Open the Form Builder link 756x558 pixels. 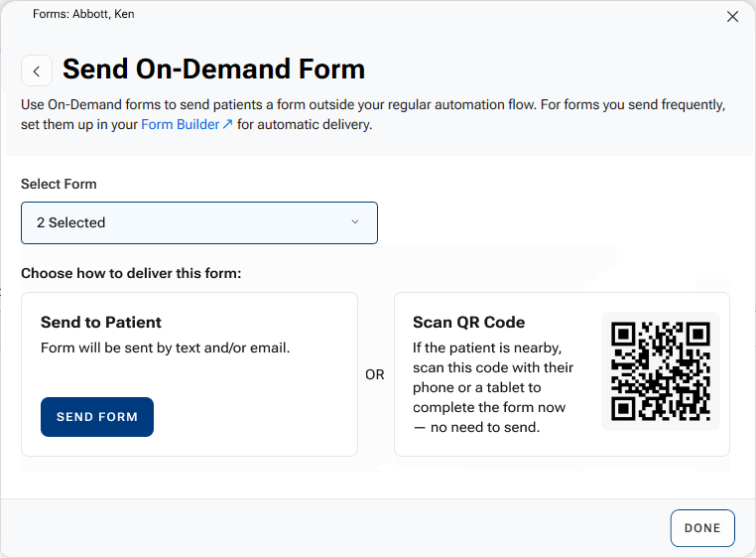pyautogui.click(x=181, y=125)
